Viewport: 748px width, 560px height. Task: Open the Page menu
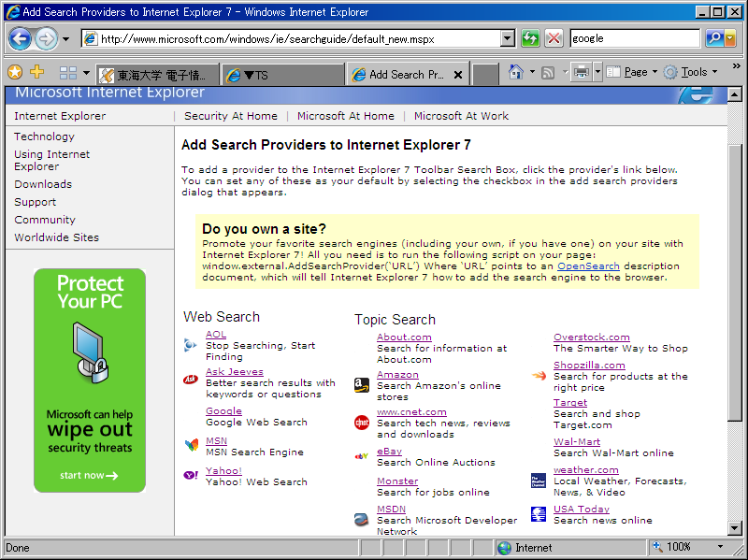pyautogui.click(x=631, y=72)
